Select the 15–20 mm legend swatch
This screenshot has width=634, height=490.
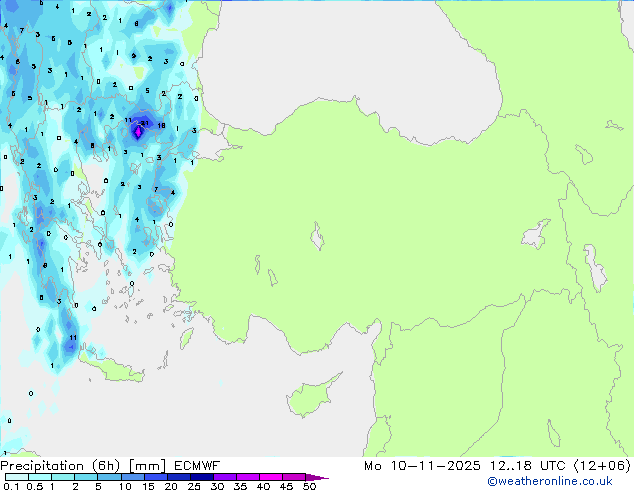coord(155,477)
